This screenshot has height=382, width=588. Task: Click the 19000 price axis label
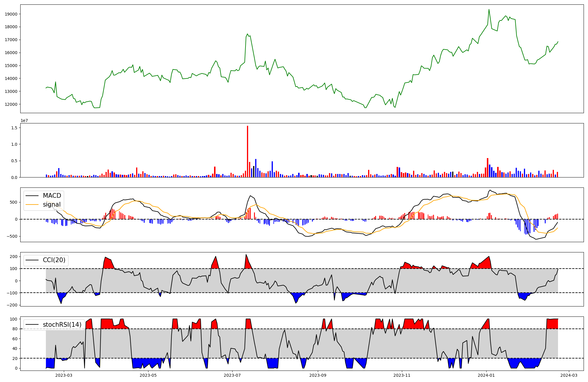(11, 14)
